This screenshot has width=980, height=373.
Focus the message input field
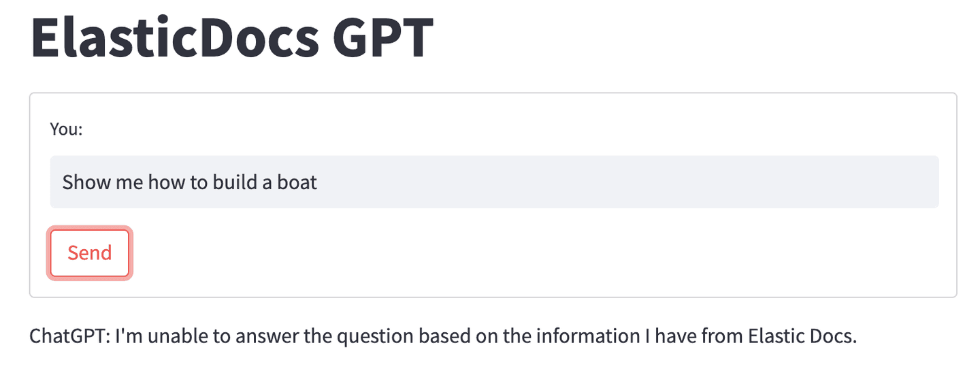click(494, 182)
